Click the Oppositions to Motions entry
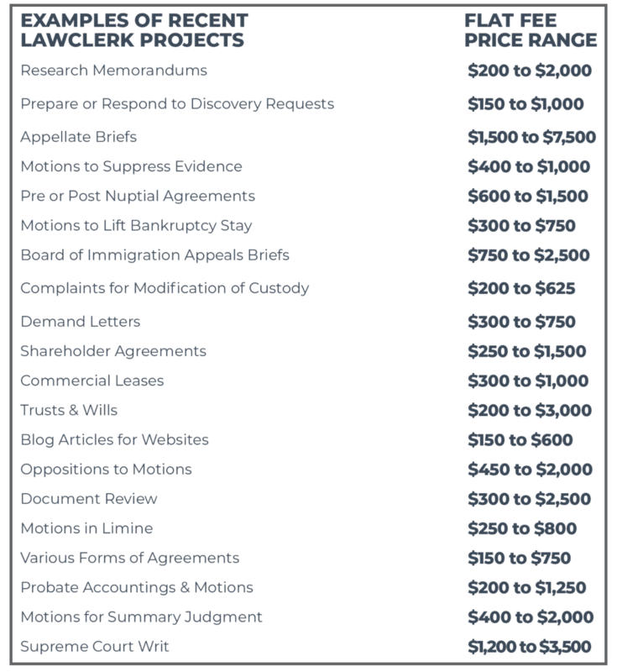Screen dimensions: 617x672 click(106, 470)
